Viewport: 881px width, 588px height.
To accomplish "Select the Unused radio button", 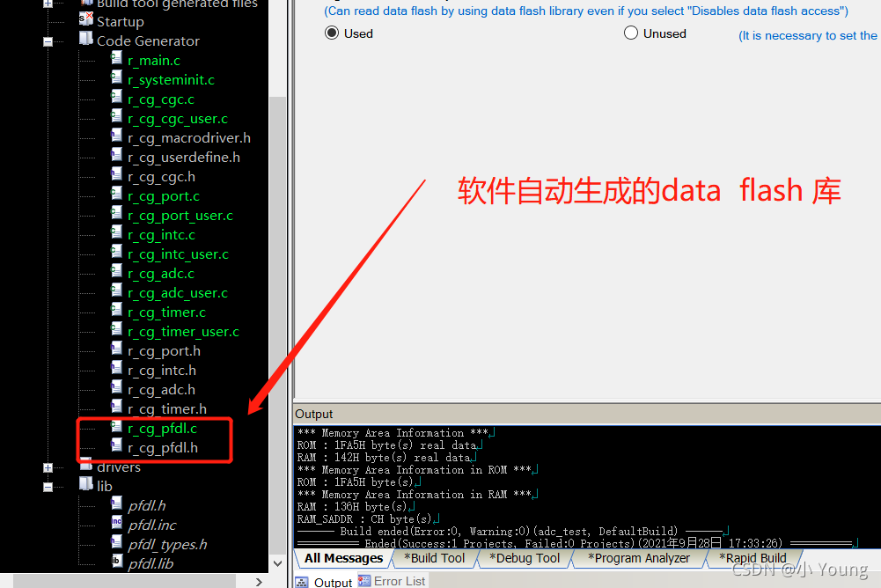I will [x=631, y=33].
